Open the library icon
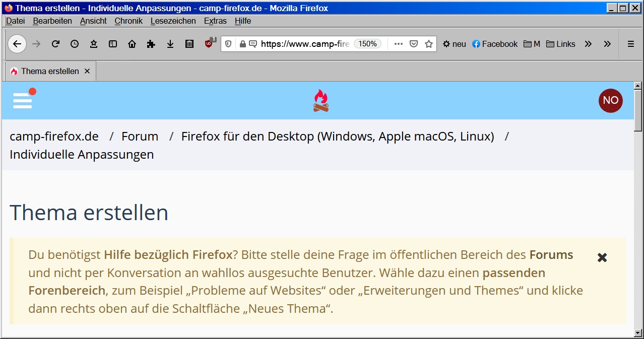Screen dimensions: 644x339 tap(189, 44)
